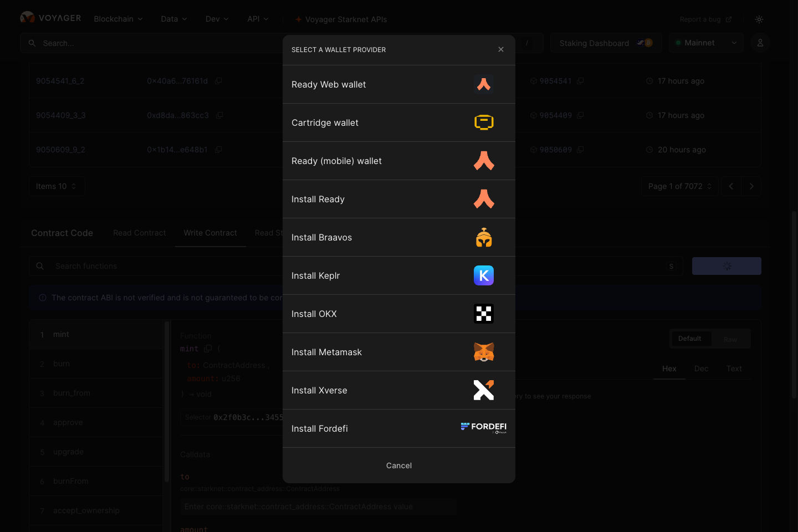Cancel the wallet provider selection
The height and width of the screenshot is (532, 798).
[399, 465]
